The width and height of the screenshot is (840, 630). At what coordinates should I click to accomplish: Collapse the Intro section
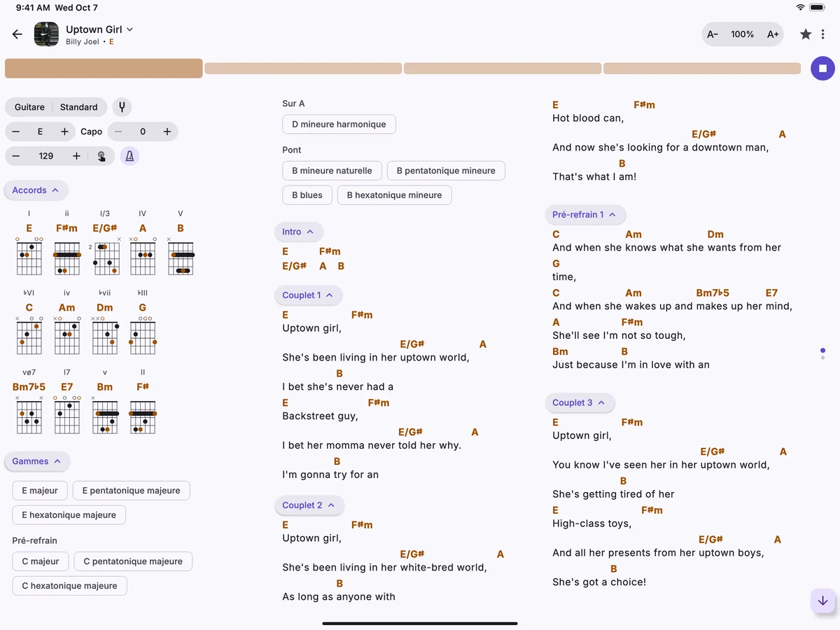point(299,232)
